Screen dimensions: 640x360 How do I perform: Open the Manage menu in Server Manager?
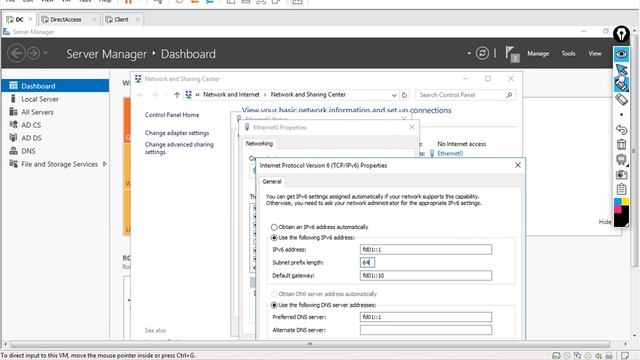tap(538, 53)
